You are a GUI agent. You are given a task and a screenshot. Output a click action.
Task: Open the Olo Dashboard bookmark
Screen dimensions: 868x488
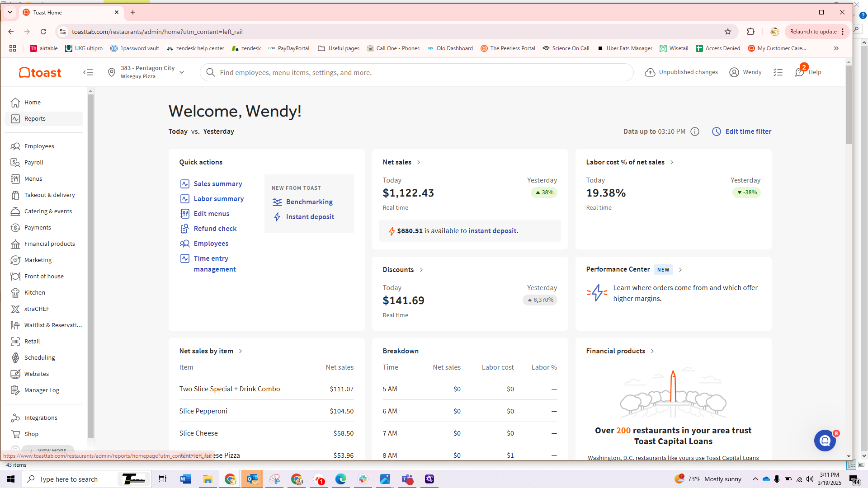tap(450, 48)
